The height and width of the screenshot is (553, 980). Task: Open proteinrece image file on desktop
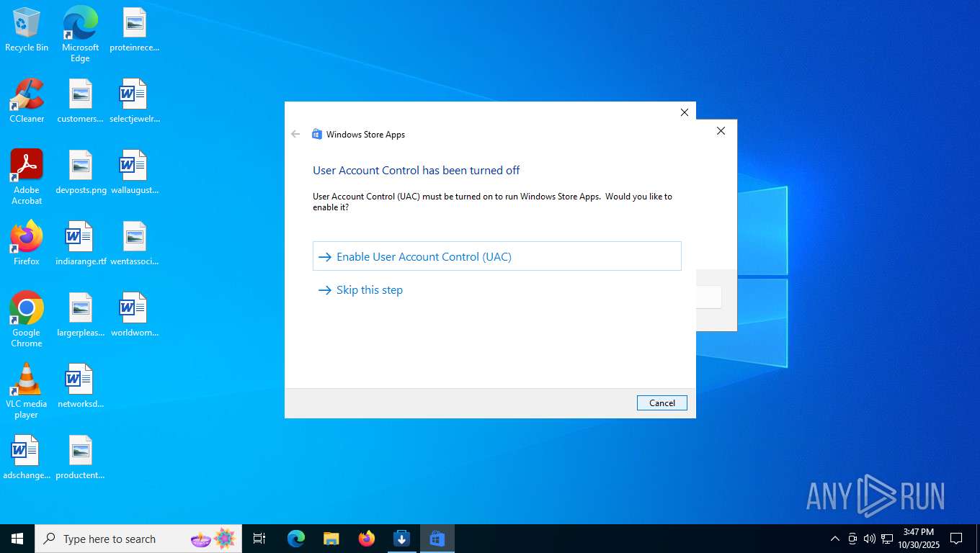coord(134,30)
